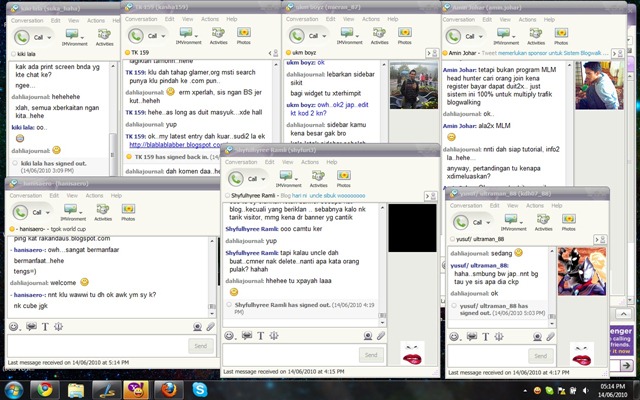The width and height of the screenshot is (640, 400).
Task: Click message input field in hanisaero chat
Action: [x=97, y=346]
